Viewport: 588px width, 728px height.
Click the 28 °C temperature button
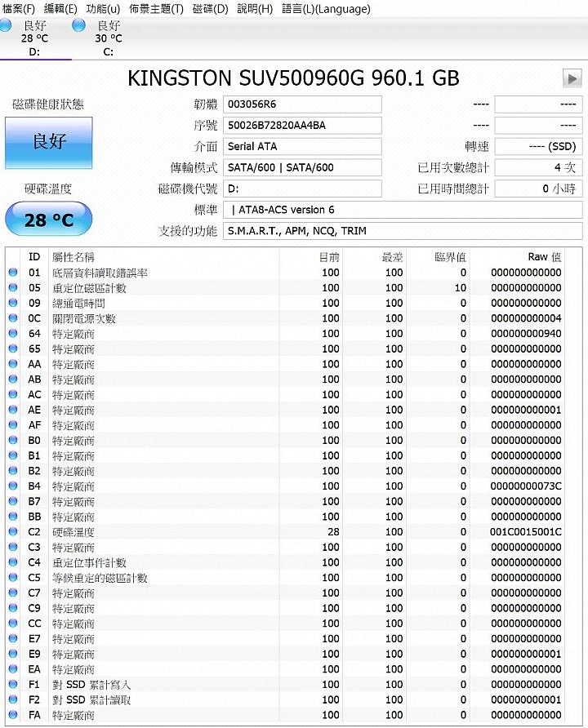pyautogui.click(x=49, y=219)
